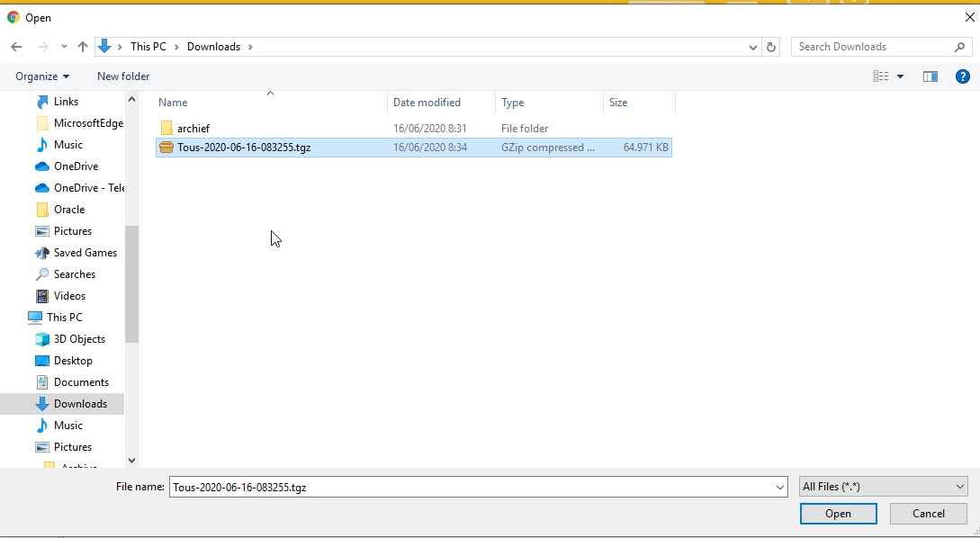Open Saved Games in the sidebar
980x538 pixels.
85,253
